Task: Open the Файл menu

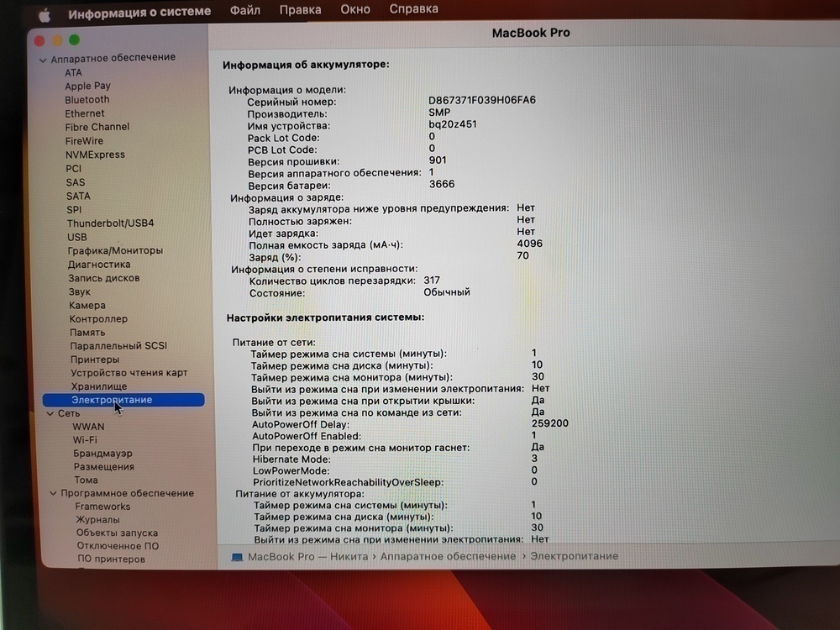Action: [244, 9]
